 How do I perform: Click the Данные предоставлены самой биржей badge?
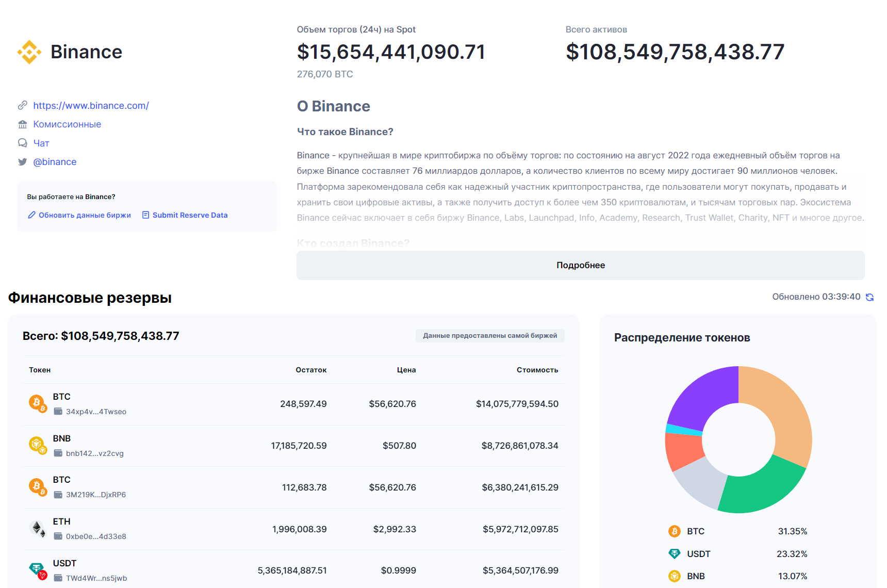point(490,335)
